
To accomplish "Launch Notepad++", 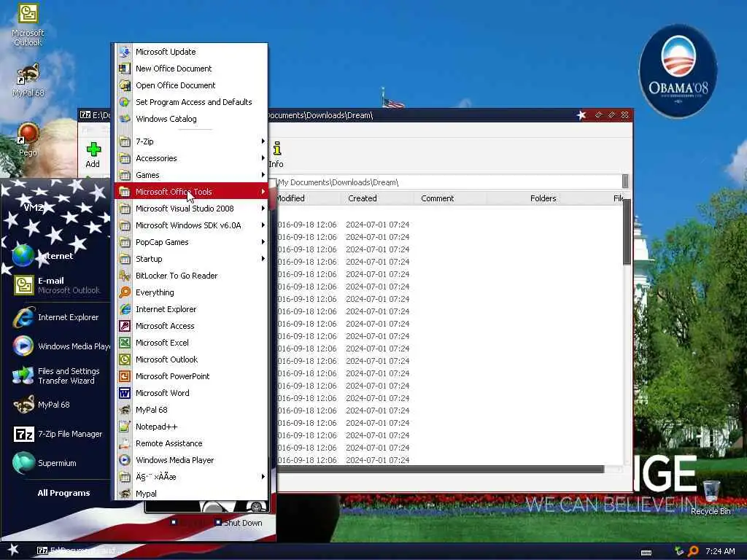I will (x=190, y=426).
